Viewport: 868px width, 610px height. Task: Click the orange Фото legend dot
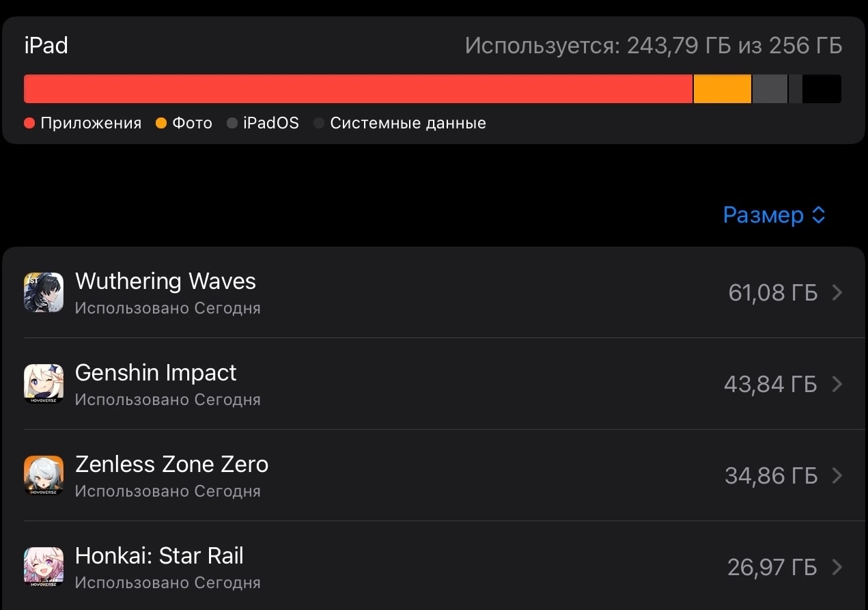coord(161,124)
